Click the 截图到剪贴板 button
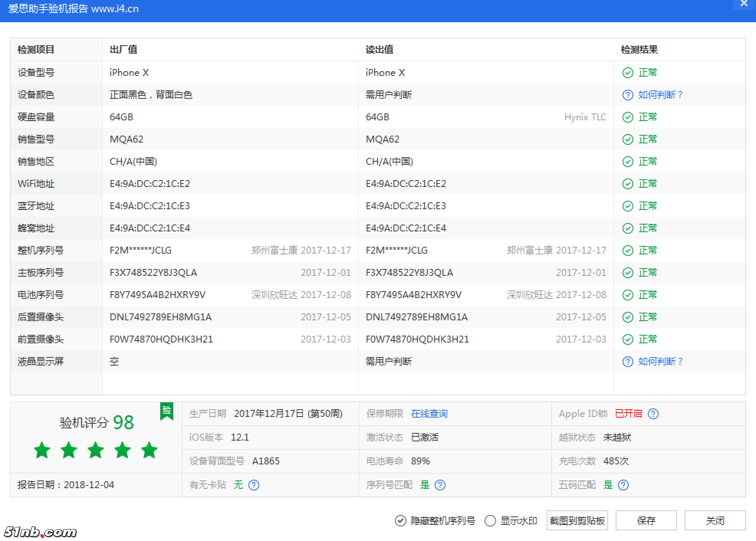Screen dimensions: 756x541 tap(577, 520)
